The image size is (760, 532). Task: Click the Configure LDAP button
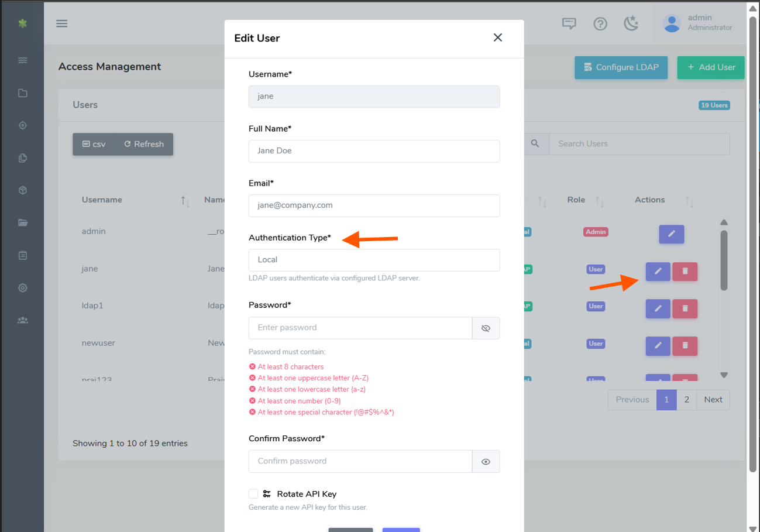(x=621, y=67)
